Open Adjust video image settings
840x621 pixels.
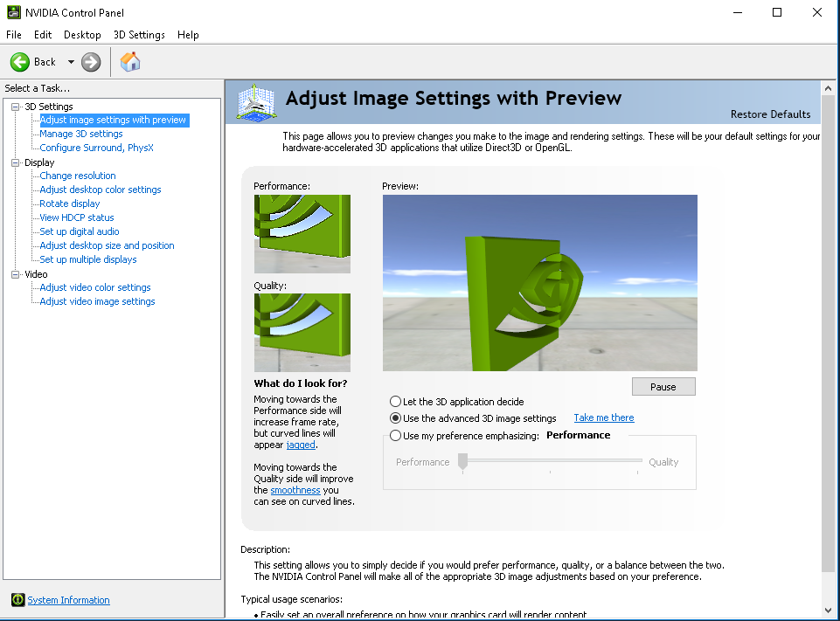[97, 301]
